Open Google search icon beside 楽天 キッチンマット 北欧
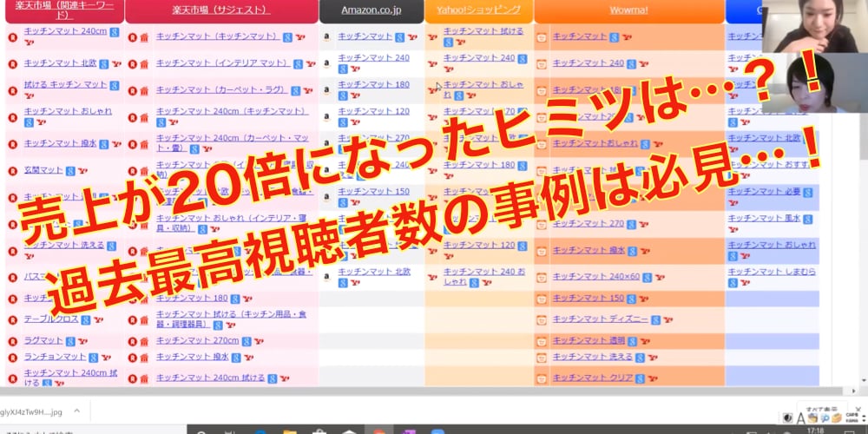This screenshot has width=868, height=434. [103, 64]
